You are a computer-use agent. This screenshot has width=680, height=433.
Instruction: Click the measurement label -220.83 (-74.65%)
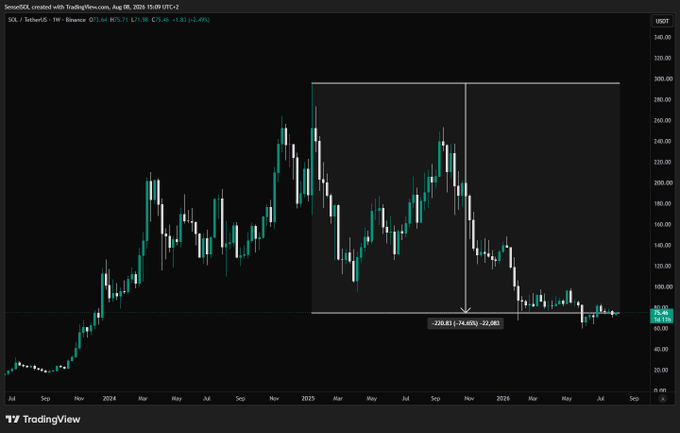pyautogui.click(x=465, y=323)
